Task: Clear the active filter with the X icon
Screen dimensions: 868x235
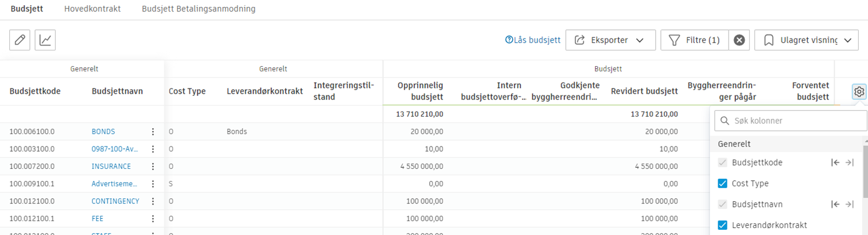Action: tap(739, 40)
